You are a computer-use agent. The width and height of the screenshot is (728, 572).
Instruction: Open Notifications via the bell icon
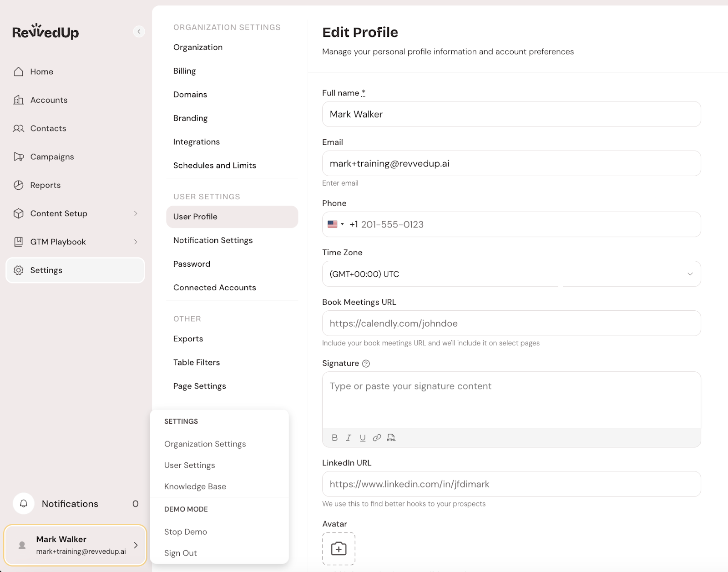click(24, 504)
